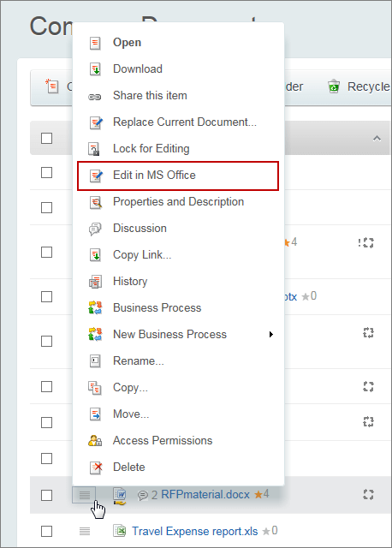Open the hamburger menu for RFPmaterial.docx
The image size is (392, 548).
point(84,495)
